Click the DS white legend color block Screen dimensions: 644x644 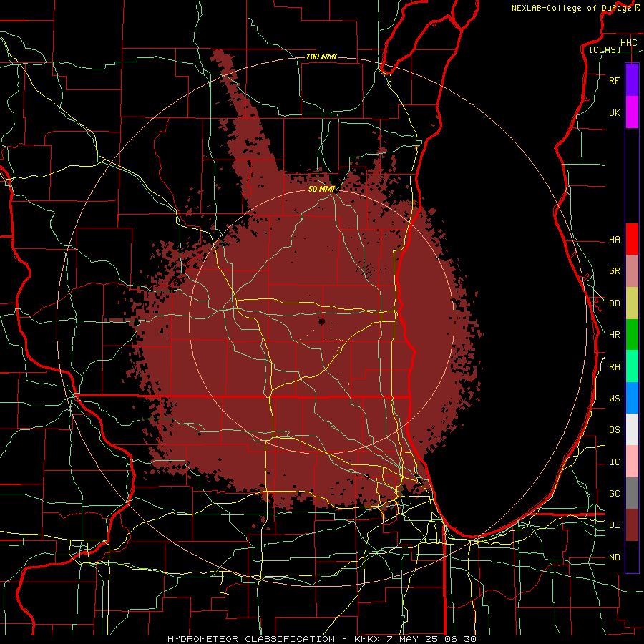click(x=632, y=429)
